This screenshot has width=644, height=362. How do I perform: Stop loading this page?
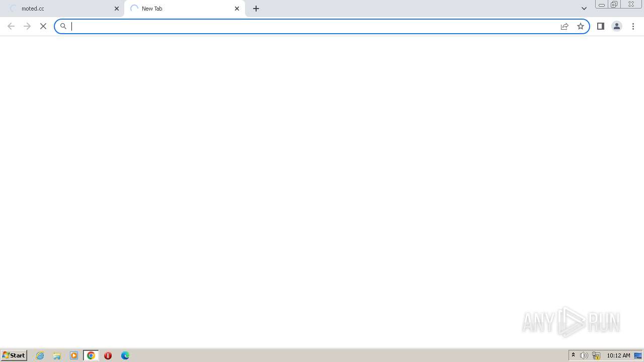coord(43,26)
